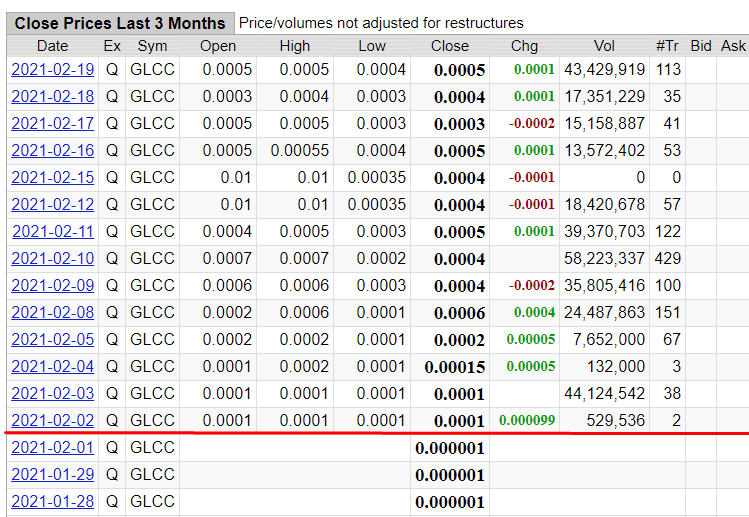
Task: Click the 2021-02-08 date link
Action: (52, 313)
